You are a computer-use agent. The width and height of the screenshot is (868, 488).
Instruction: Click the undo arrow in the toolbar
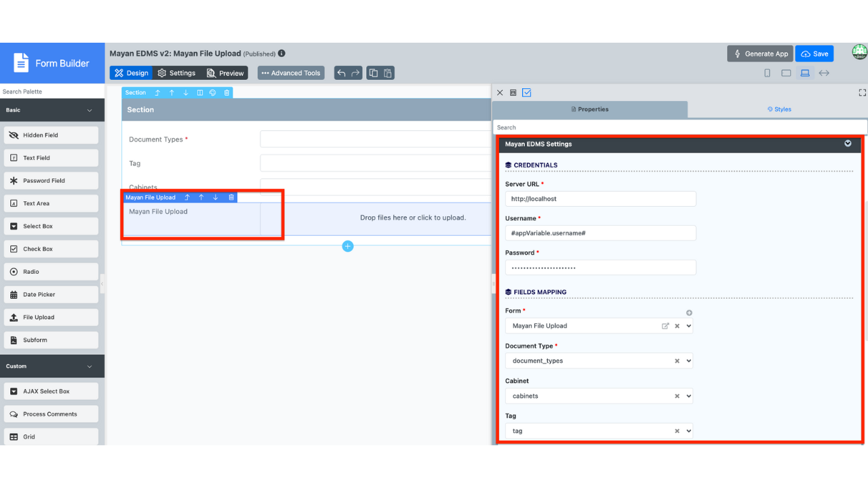pos(341,73)
